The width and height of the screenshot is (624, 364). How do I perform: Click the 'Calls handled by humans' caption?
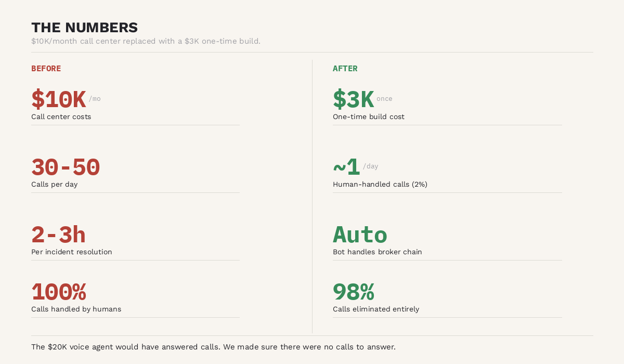pos(76,309)
